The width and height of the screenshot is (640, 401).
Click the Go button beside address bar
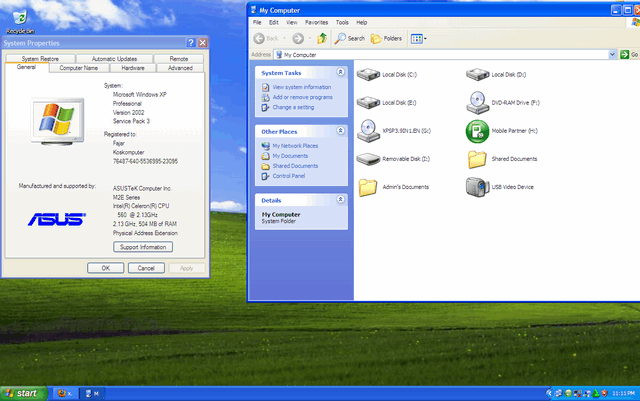click(629, 54)
